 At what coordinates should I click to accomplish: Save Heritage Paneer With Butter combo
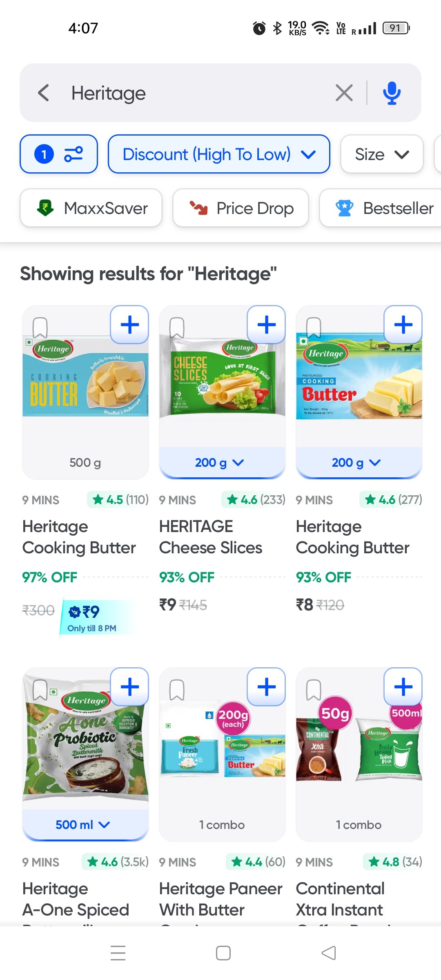(177, 690)
